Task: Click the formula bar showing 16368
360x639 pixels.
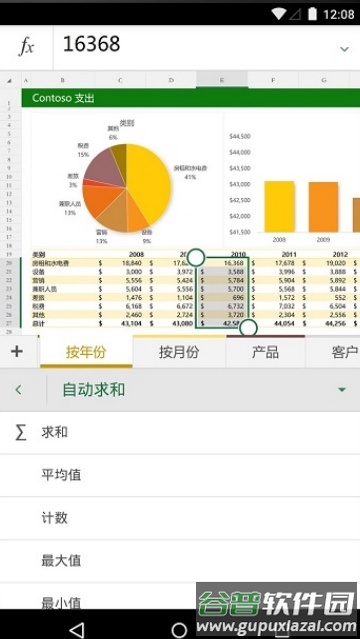Action: coord(206,48)
